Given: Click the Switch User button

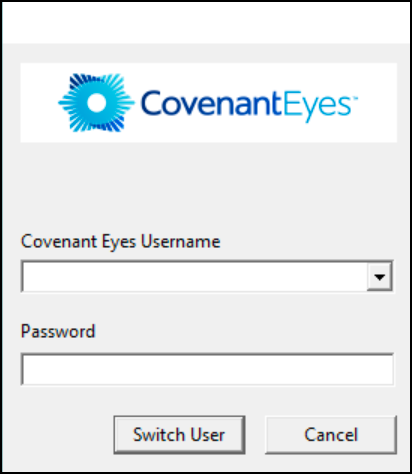Looking at the screenshot, I should pos(179,435).
